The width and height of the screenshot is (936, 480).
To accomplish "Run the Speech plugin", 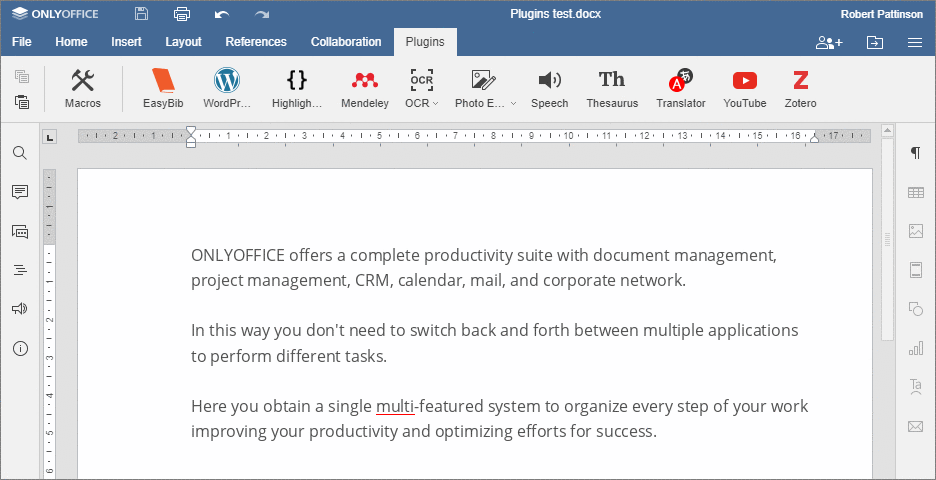I will tap(549, 89).
